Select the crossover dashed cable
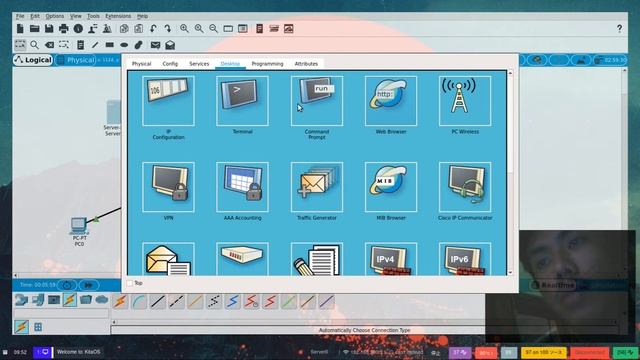Viewport: 640px width, 360px height. [176, 302]
